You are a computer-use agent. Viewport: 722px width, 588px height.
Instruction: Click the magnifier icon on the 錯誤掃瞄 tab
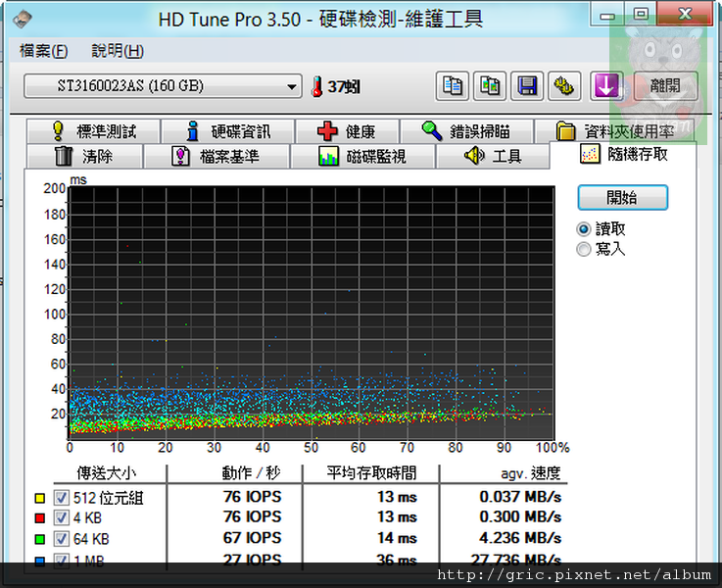(x=432, y=130)
